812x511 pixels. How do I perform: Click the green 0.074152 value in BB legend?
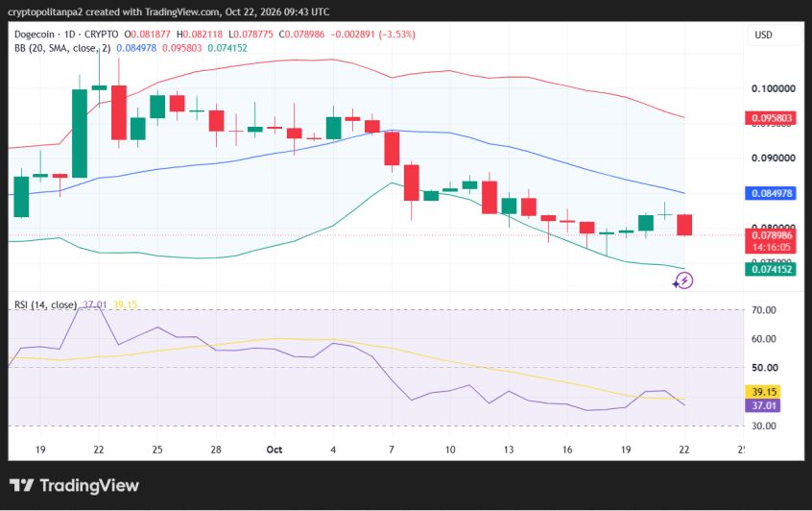coord(227,48)
